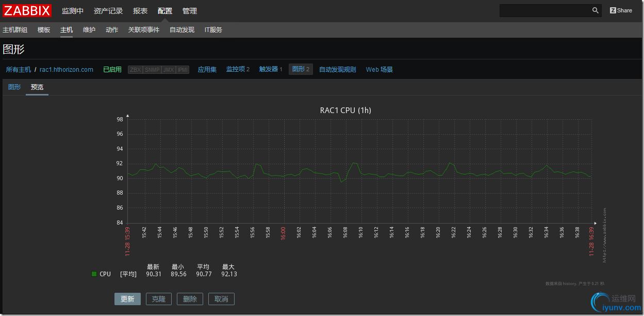The image size is (644, 316).
Task: Click the 取消 button
Action: click(221, 299)
